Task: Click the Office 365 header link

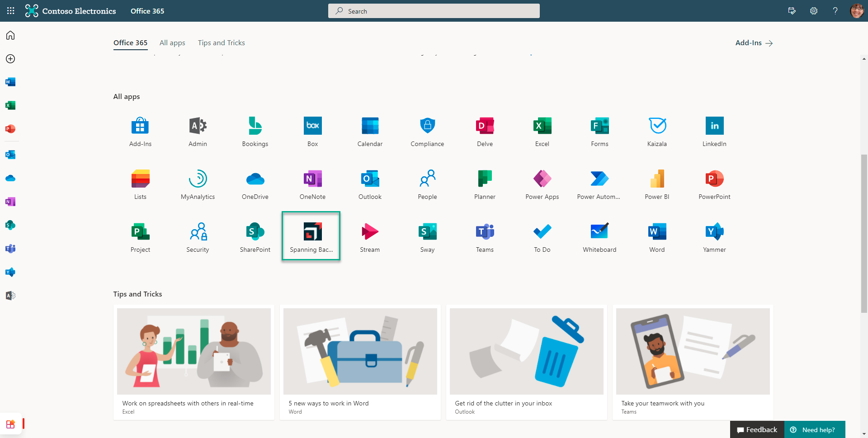Action: click(x=147, y=11)
